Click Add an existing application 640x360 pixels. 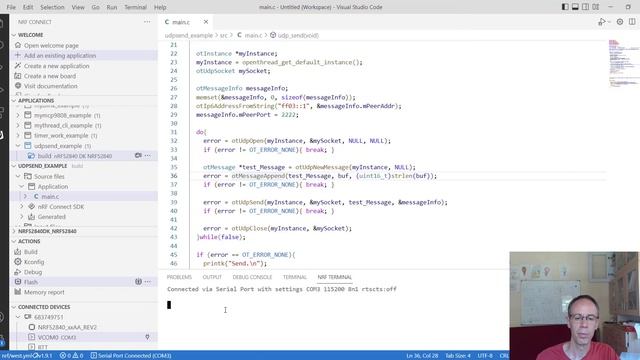[60, 56]
